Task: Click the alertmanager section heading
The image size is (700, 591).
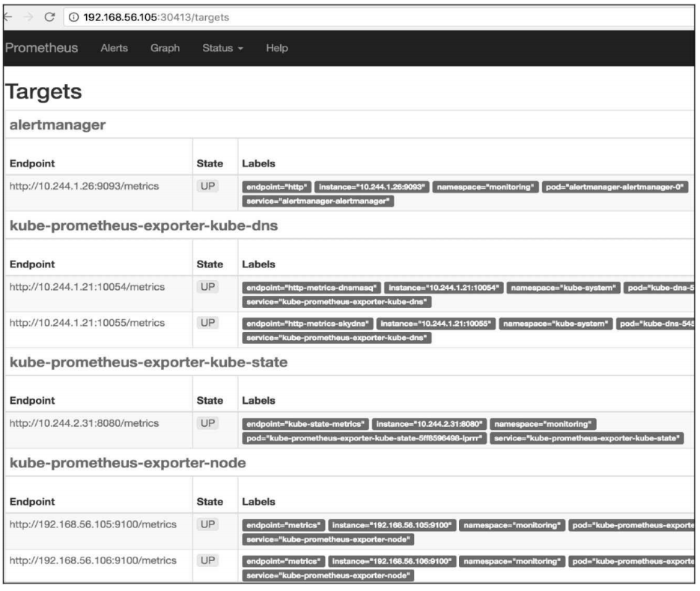Action: [x=58, y=124]
